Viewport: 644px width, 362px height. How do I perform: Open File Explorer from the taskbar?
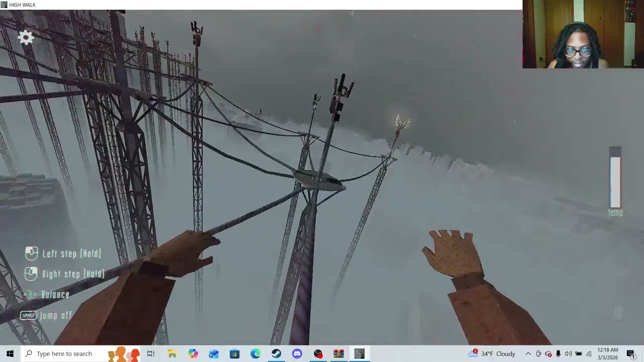(x=172, y=353)
